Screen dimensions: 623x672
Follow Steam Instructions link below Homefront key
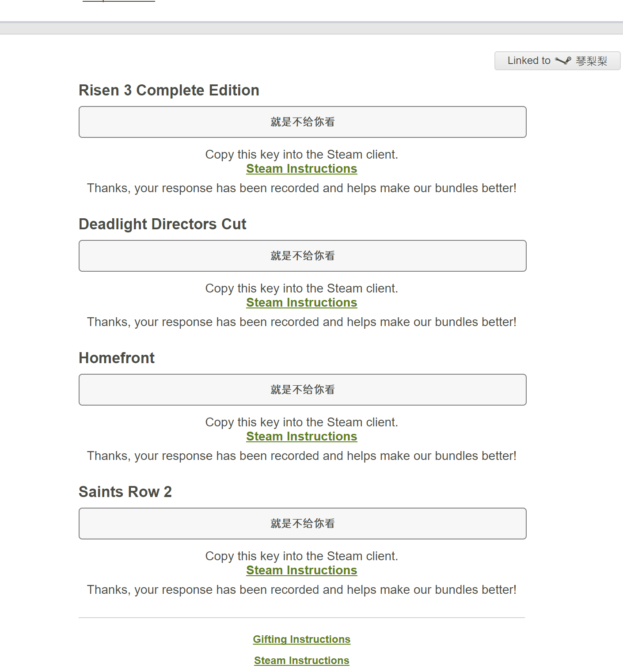coord(301,437)
